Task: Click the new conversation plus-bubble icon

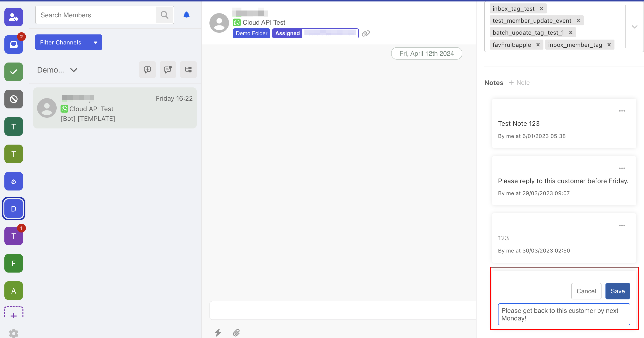Action: [x=147, y=70]
